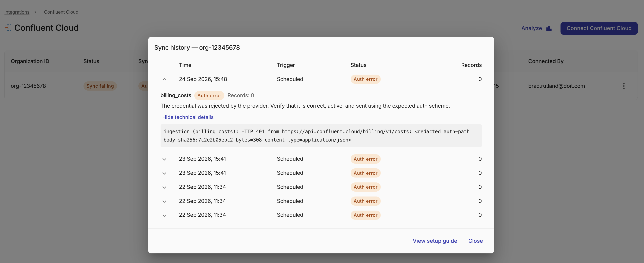Open the org-12345678 row kebab menu
This screenshot has width=644, height=263.
pyautogui.click(x=624, y=86)
